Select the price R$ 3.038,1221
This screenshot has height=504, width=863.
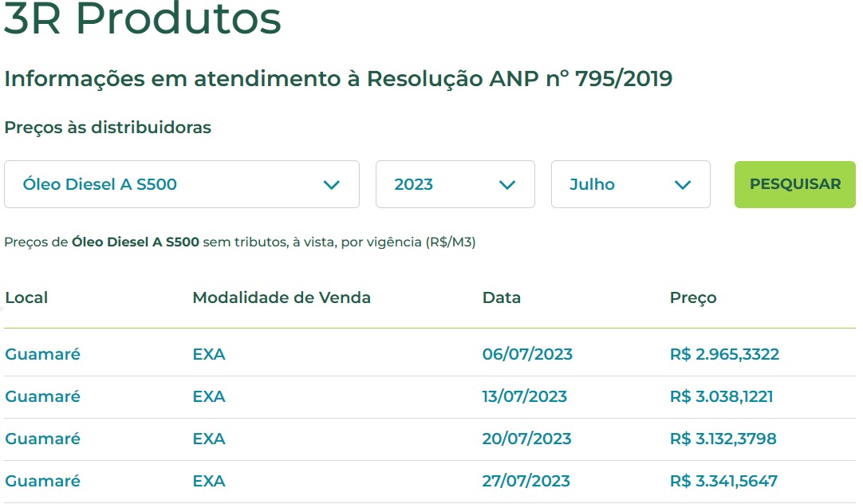(x=721, y=397)
